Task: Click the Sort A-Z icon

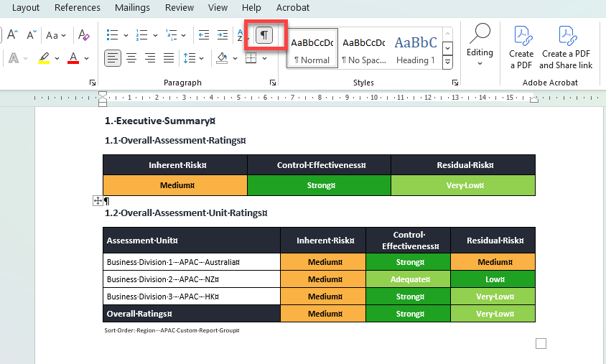Action: coord(241,35)
